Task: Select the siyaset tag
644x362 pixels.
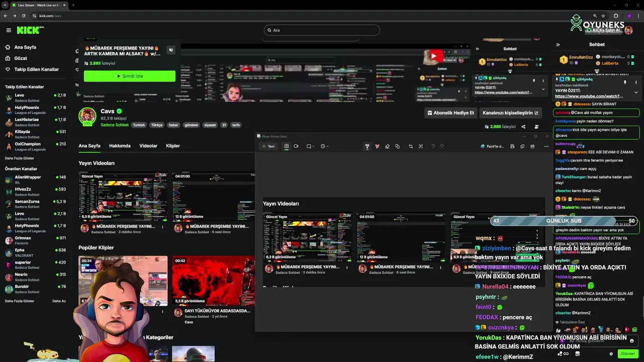Action: click(x=210, y=125)
